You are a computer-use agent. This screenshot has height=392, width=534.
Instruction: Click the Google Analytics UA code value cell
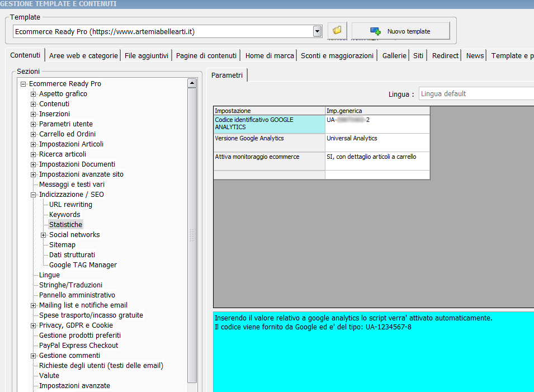point(377,124)
